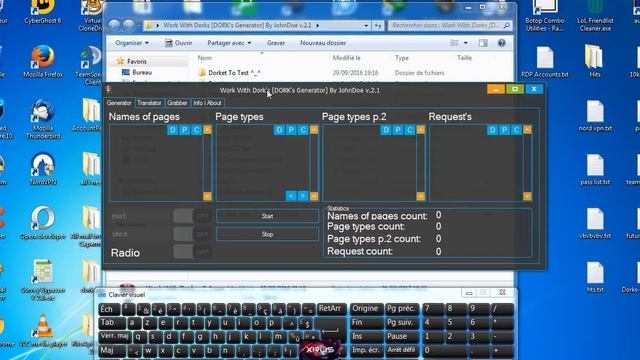Toggle the OFF switch left of Stop button

[x=192, y=234]
